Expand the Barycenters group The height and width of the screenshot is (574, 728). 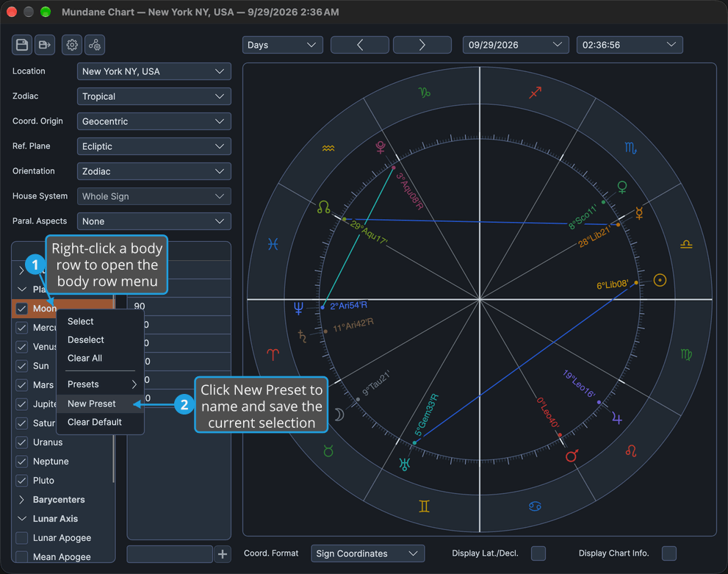[21, 500]
